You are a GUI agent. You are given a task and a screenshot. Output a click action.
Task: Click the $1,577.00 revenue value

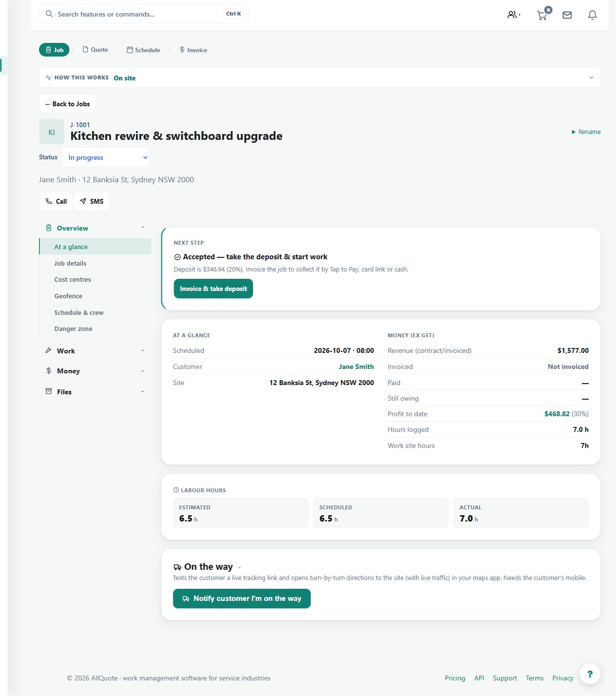pyautogui.click(x=573, y=350)
